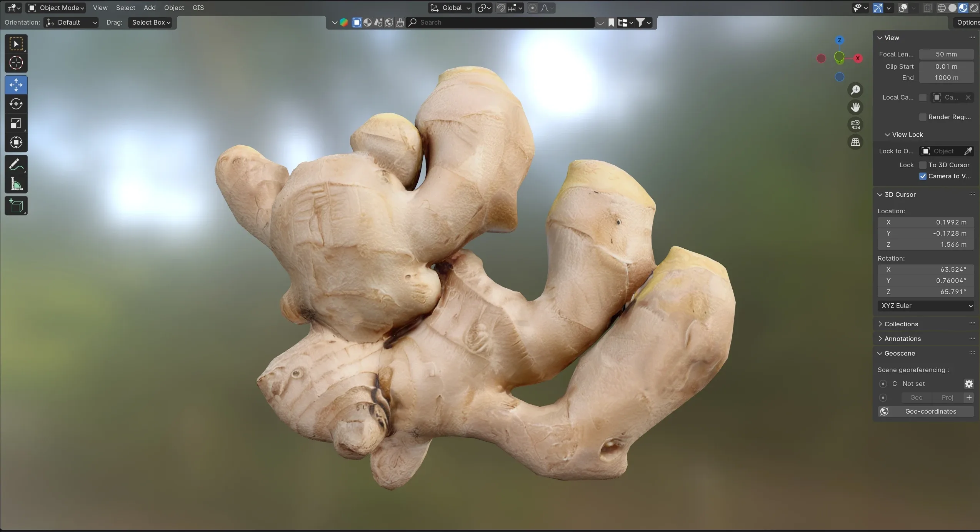Click the zoom magnifier gizmo in viewport
Image resolution: width=980 pixels, height=532 pixels.
pyautogui.click(x=855, y=90)
